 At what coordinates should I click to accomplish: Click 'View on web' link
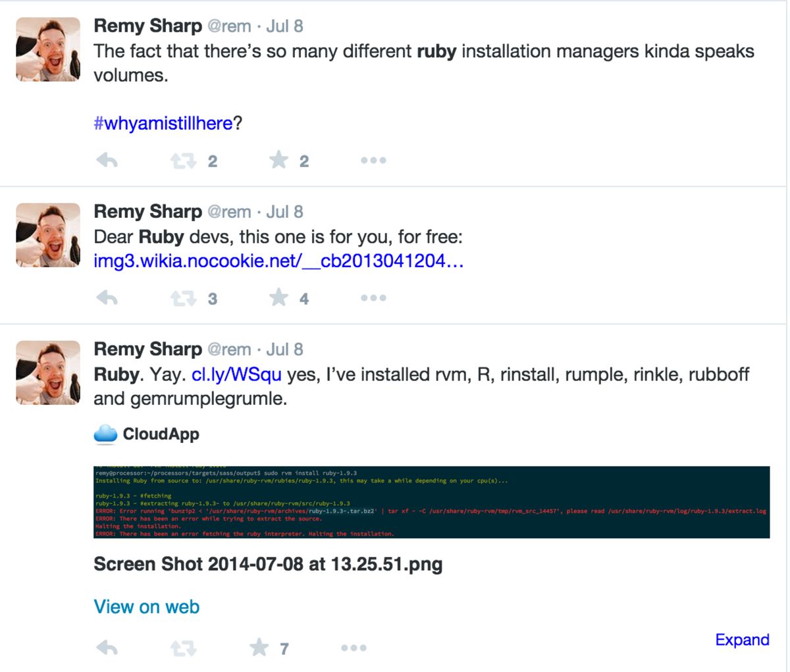click(x=146, y=606)
